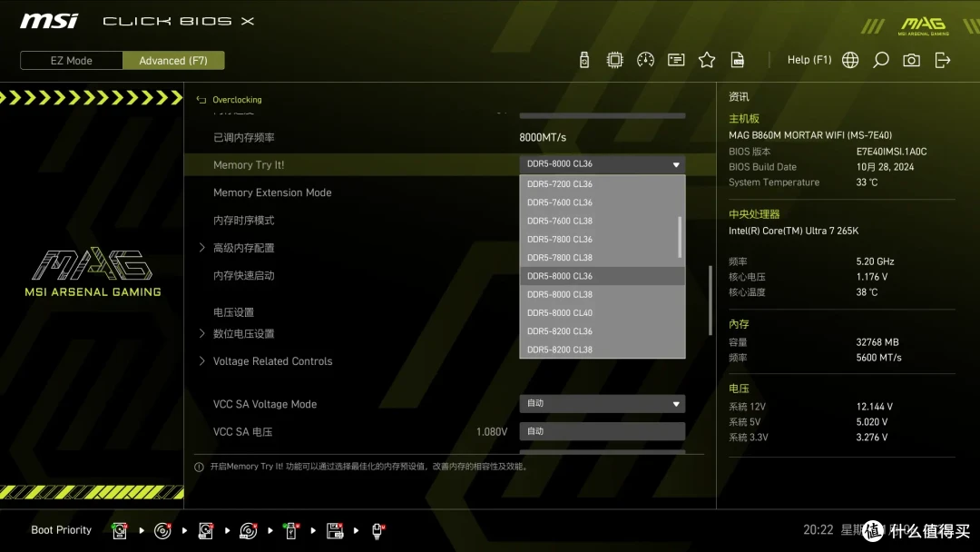This screenshot has height=552, width=980.
Task: Click fifth boot priority USB icon
Action: tap(291, 531)
